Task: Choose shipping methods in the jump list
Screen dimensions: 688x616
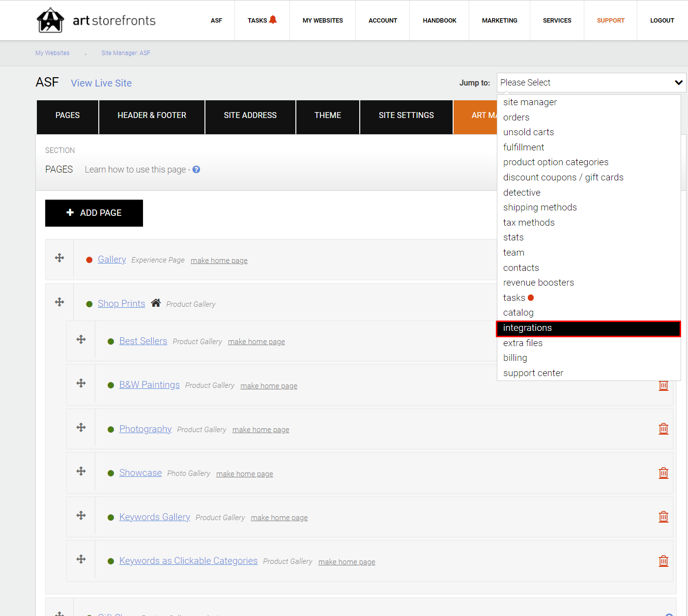Action: [x=540, y=207]
